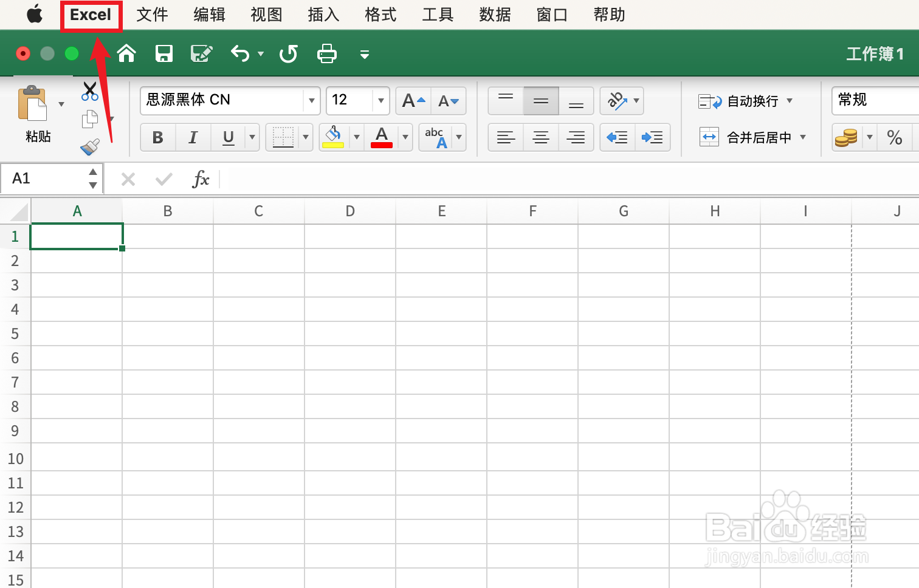Align cell content to top

tap(506, 101)
